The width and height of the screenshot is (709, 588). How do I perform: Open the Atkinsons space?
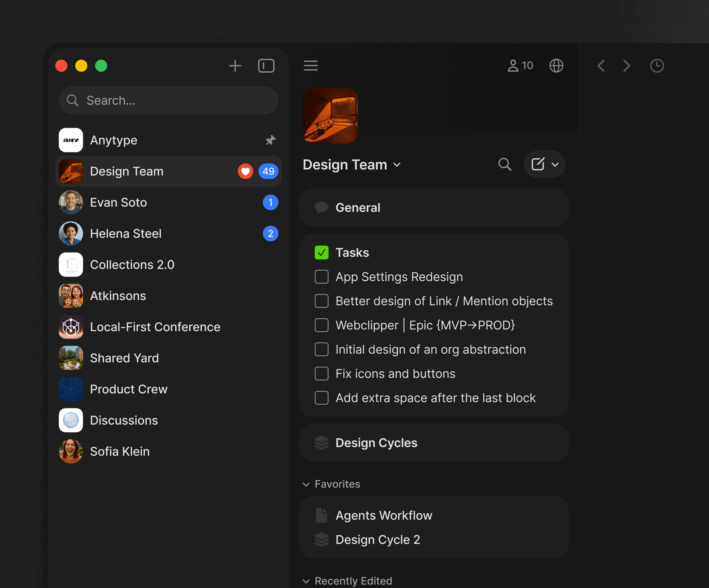click(169, 295)
